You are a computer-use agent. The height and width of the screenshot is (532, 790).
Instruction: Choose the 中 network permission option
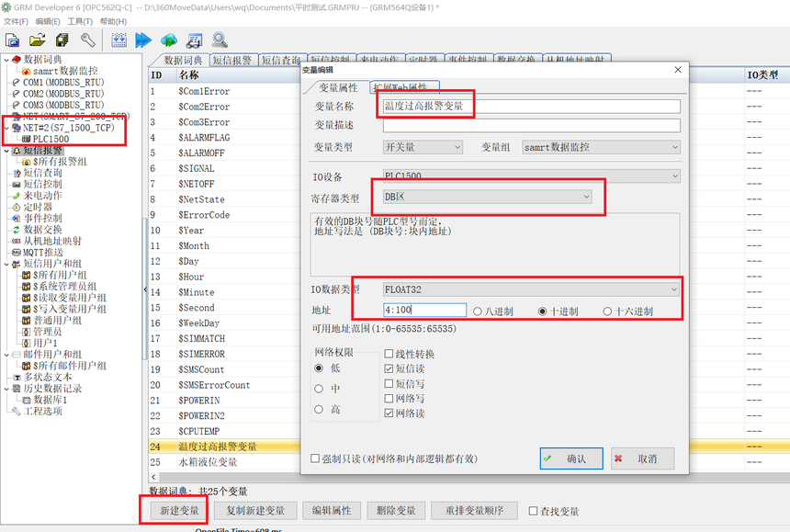319,388
